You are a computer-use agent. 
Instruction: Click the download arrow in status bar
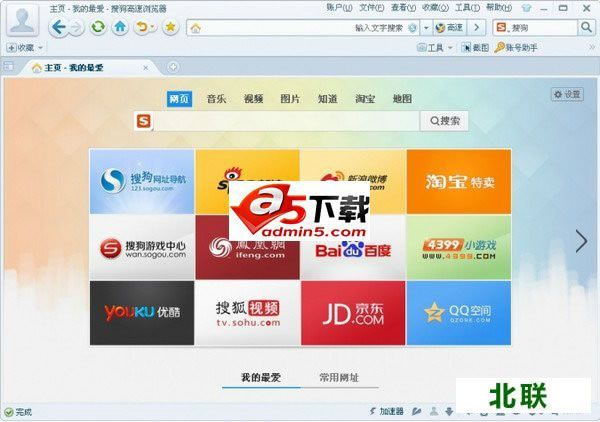[x=450, y=411]
